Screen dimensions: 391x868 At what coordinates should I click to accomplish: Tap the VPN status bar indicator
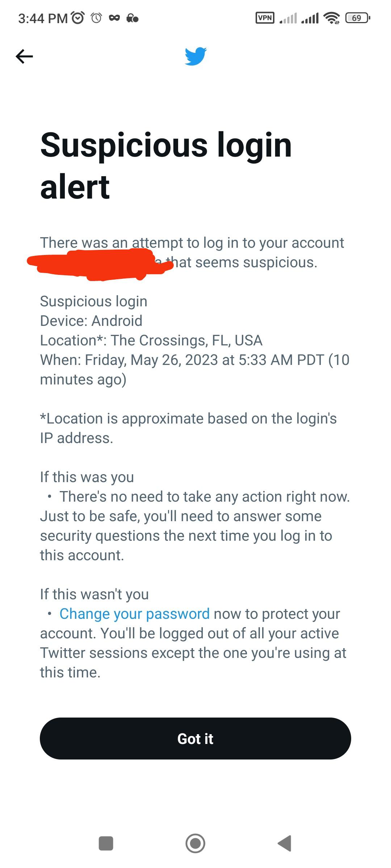tap(265, 18)
